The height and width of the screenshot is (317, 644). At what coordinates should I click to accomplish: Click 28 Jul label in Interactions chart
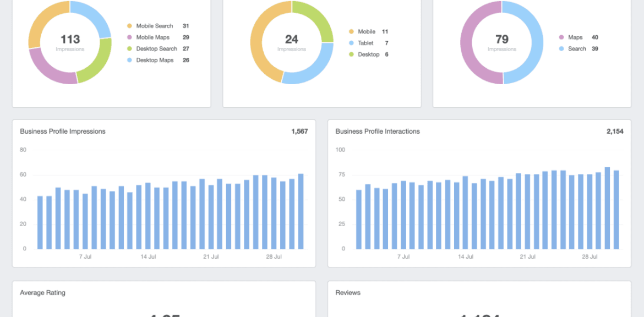pyautogui.click(x=590, y=257)
